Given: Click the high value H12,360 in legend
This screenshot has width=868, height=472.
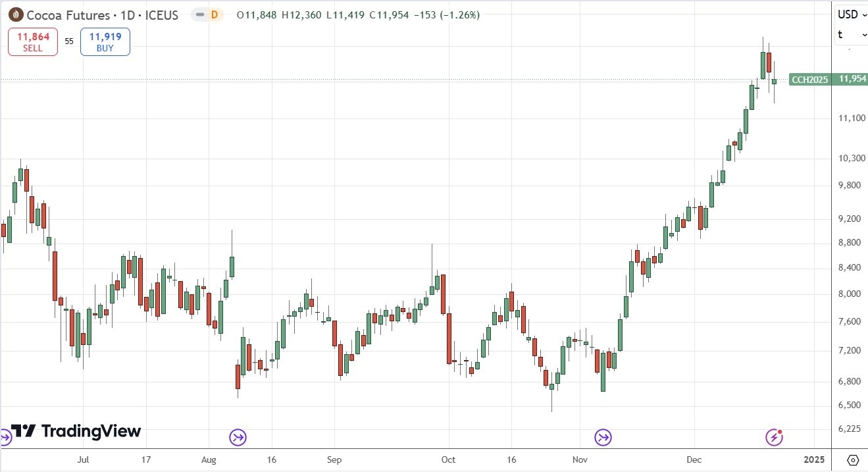Looking at the screenshot, I should point(300,14).
